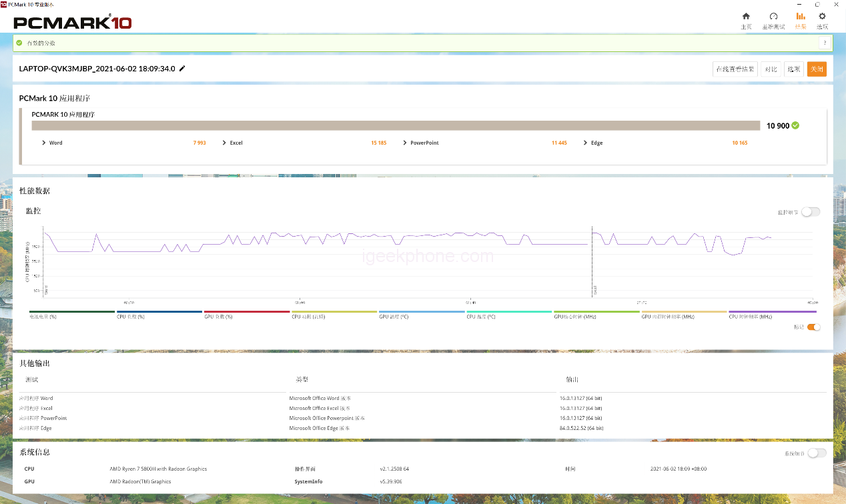Click the AMD Radeon(TM) Graphics GPU text
The image size is (846, 504).
click(x=140, y=481)
